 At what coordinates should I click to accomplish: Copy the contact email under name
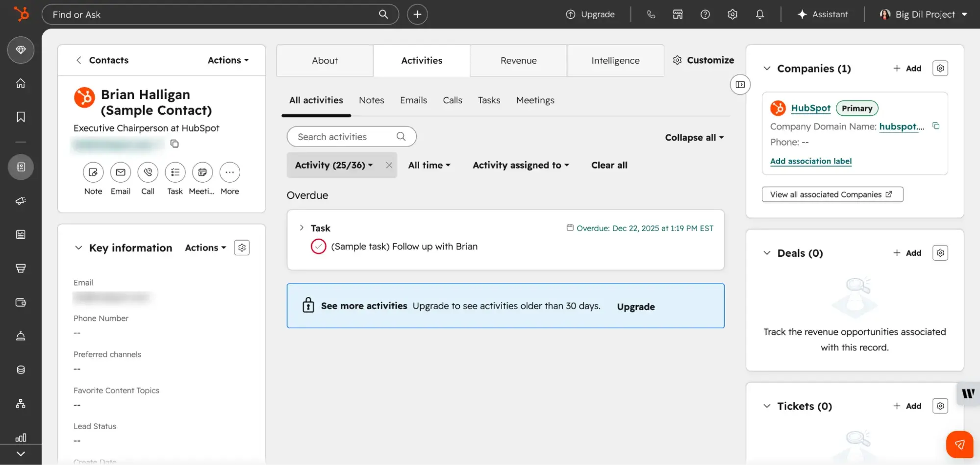click(x=175, y=144)
